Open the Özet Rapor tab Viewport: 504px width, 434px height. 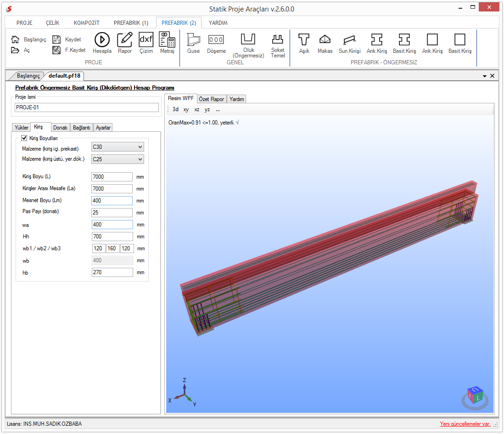pos(212,99)
